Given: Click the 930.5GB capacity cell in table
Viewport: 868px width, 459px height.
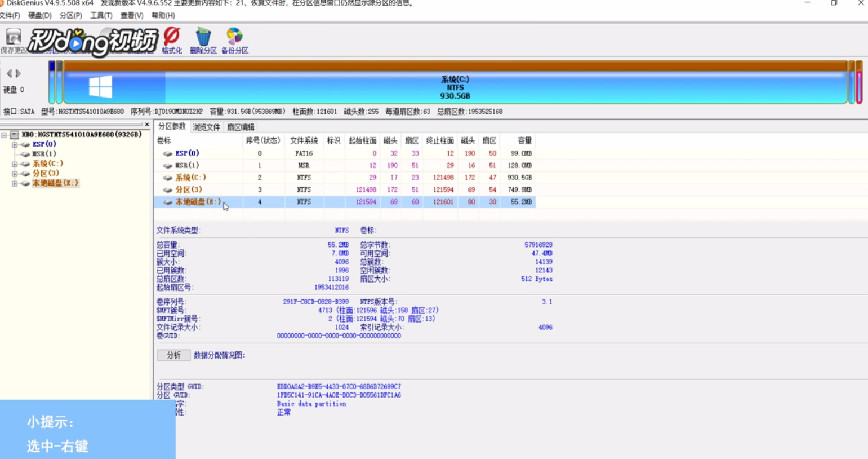Looking at the screenshot, I should (x=518, y=178).
